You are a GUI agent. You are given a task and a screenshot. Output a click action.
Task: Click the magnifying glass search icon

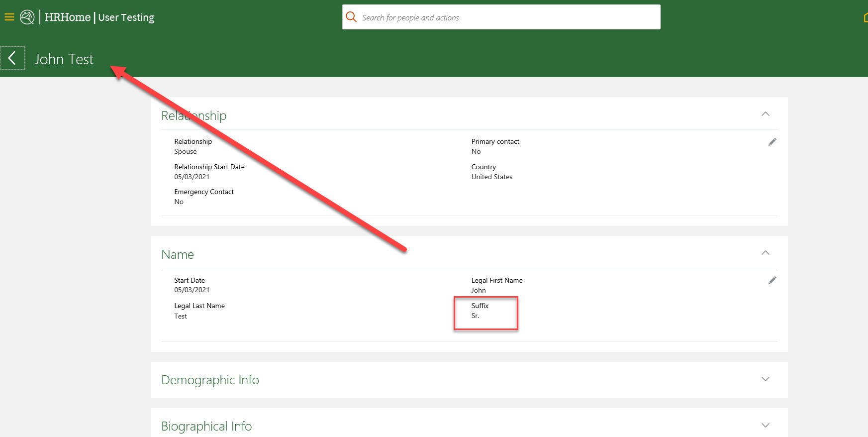(x=351, y=17)
